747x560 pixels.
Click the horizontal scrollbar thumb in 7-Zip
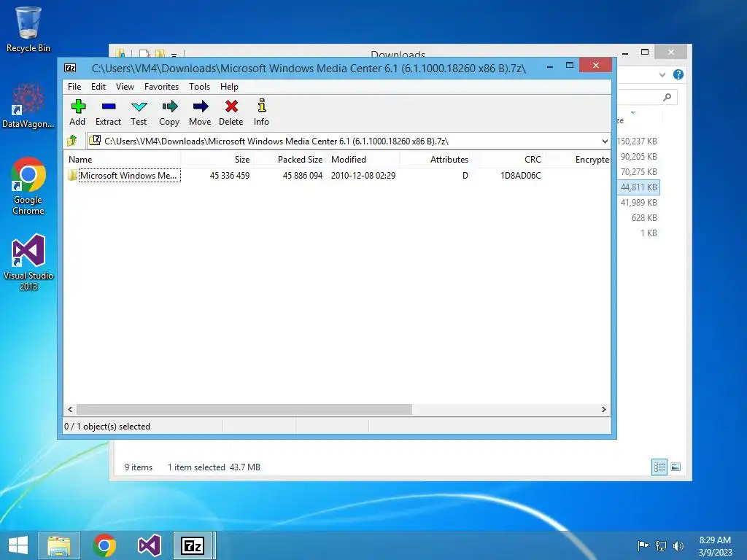pos(244,410)
